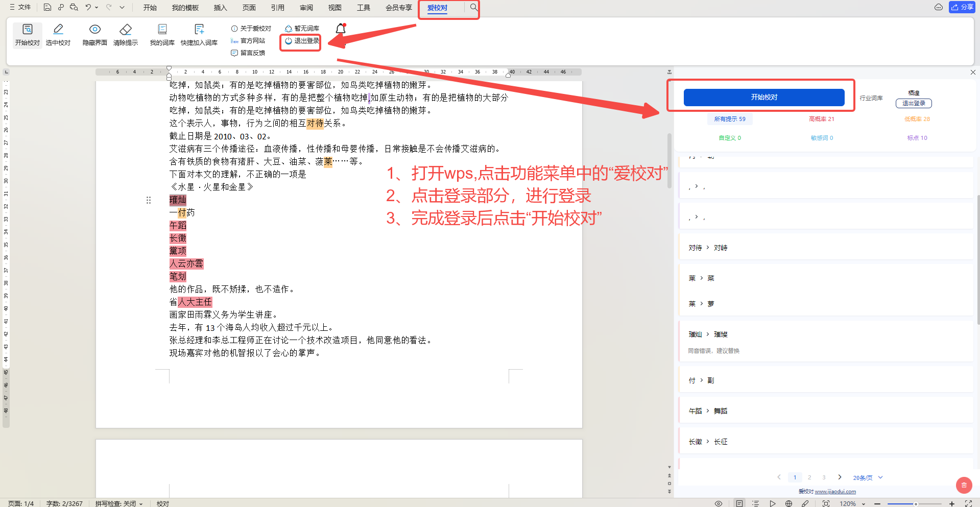Expand the undo history dropdown
This screenshot has width=980, height=507.
[97, 7]
